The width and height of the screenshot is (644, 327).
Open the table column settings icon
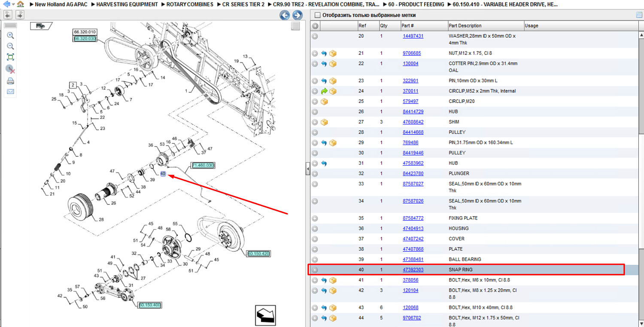[639, 15]
